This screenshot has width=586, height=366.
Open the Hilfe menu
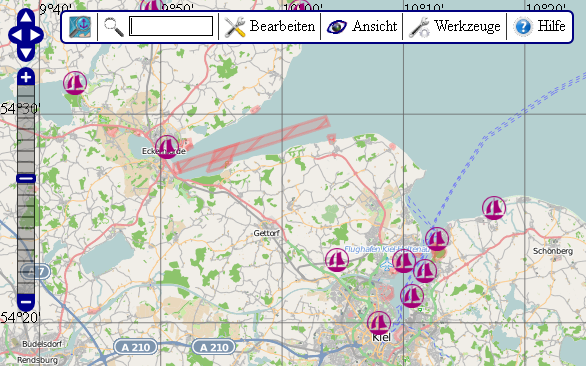click(x=539, y=27)
